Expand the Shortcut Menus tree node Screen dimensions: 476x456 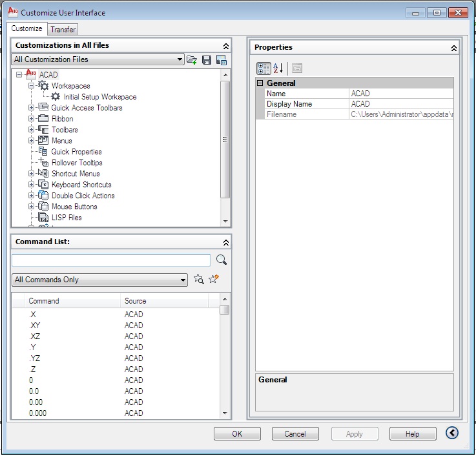31,173
